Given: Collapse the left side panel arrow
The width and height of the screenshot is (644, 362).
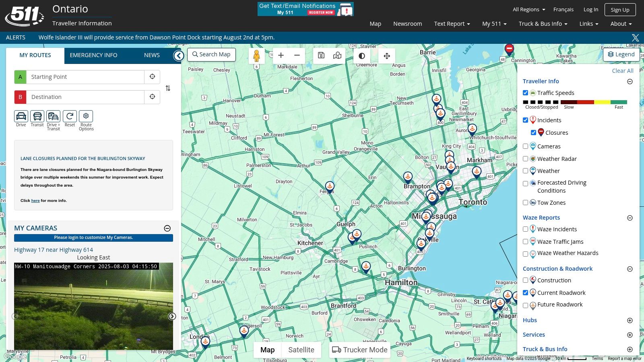Looking at the screenshot, I should (179, 56).
